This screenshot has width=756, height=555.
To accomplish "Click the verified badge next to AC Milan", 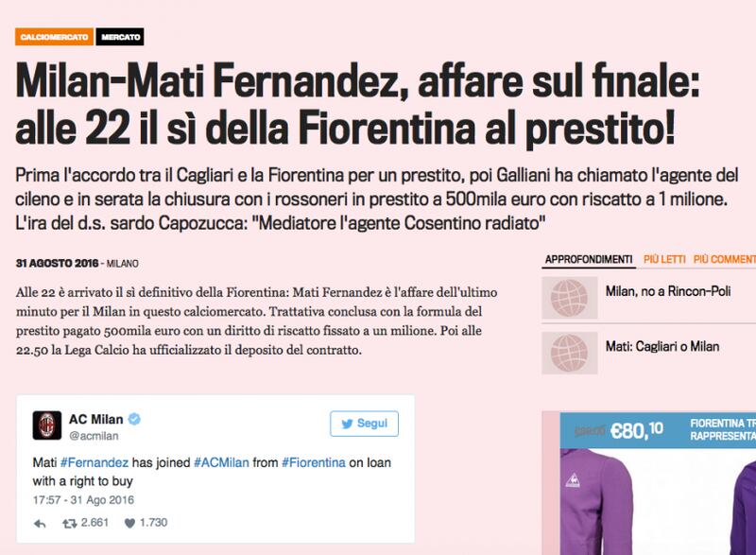I will point(134,419).
